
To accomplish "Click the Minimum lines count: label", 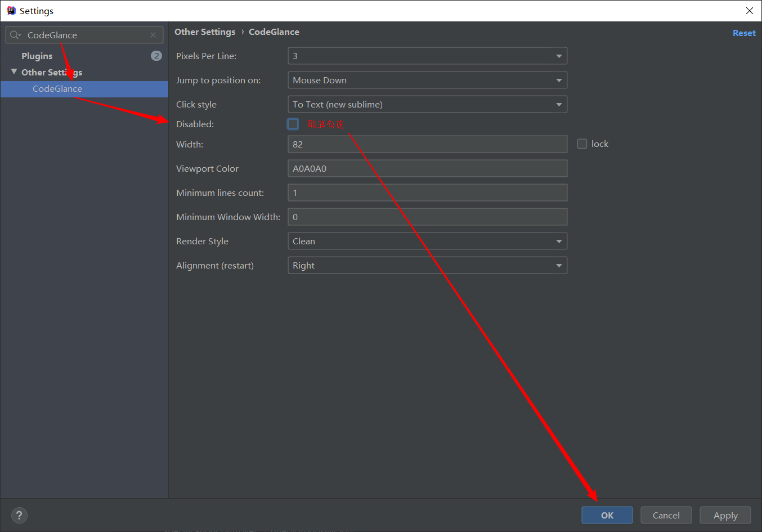I will coord(220,193).
